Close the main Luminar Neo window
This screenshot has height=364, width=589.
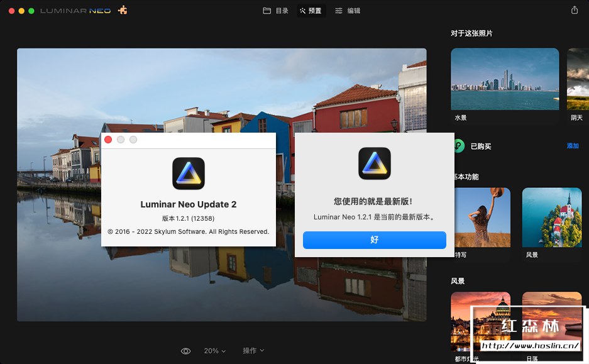point(12,11)
